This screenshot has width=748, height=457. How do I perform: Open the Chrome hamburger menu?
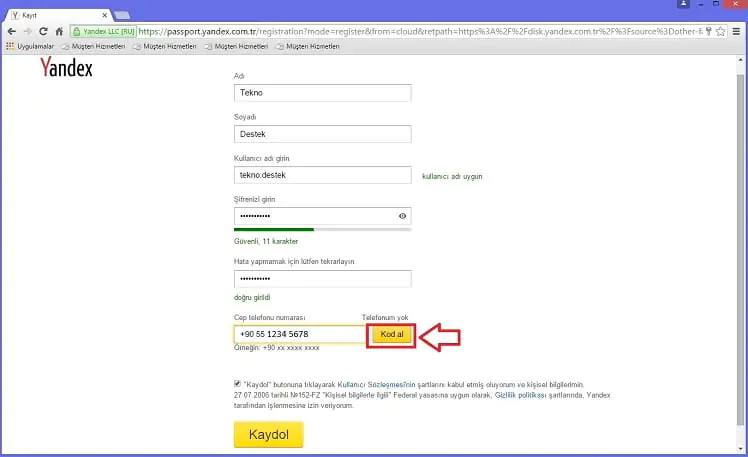click(x=737, y=31)
